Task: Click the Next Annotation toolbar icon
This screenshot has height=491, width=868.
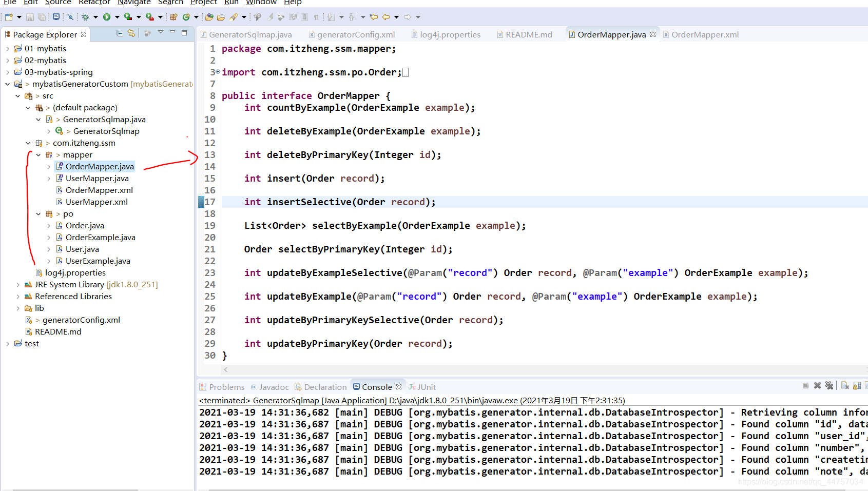Action: pos(331,17)
